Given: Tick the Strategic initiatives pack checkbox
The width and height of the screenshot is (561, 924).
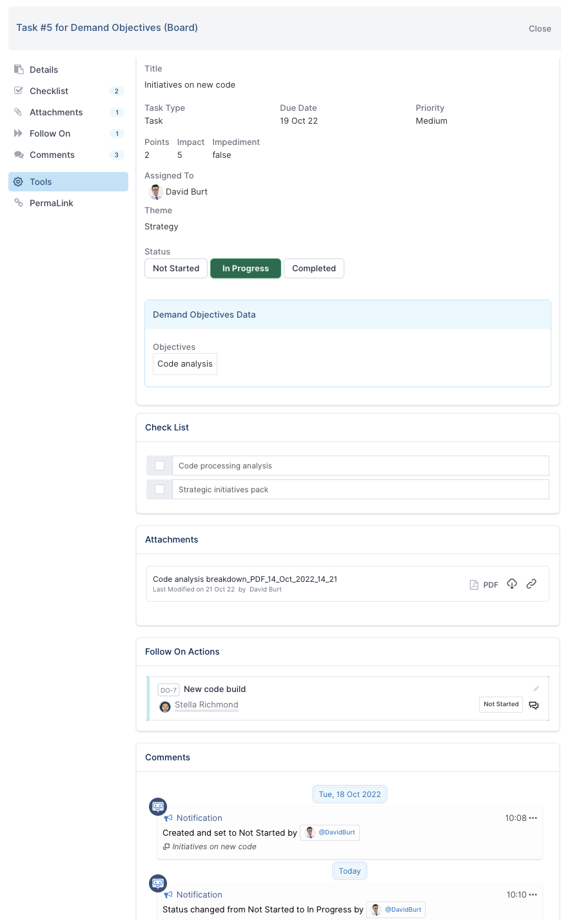Looking at the screenshot, I should [160, 490].
